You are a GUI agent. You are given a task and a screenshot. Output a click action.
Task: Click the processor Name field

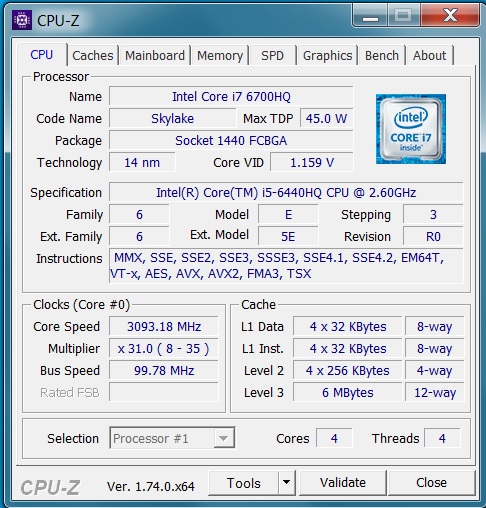click(231, 96)
